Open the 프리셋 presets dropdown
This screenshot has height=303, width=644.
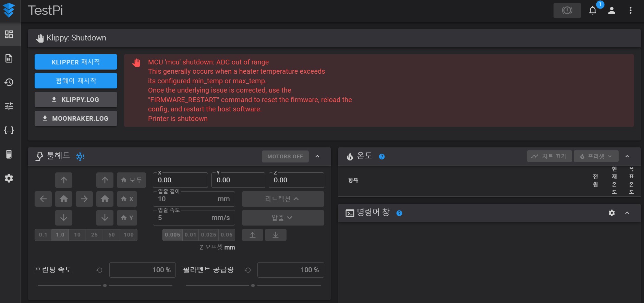pyautogui.click(x=596, y=156)
